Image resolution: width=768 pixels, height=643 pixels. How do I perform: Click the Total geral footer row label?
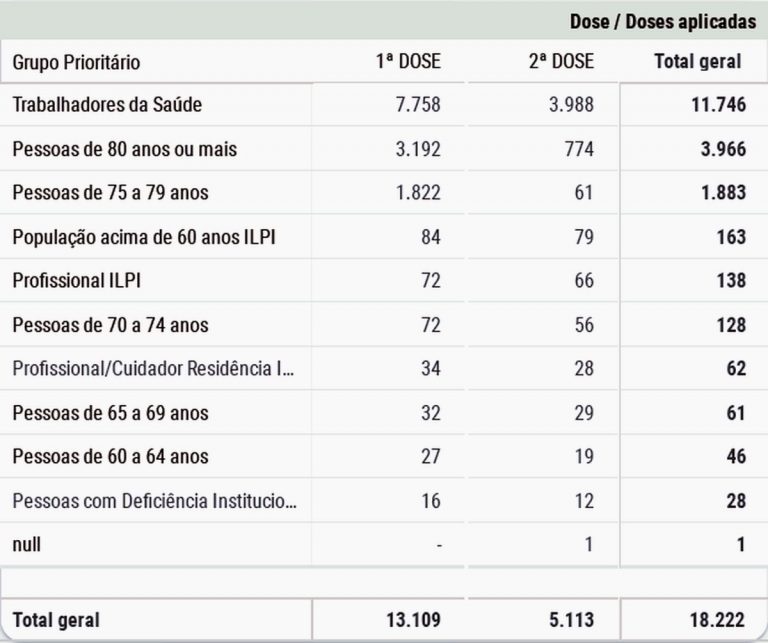(56, 621)
